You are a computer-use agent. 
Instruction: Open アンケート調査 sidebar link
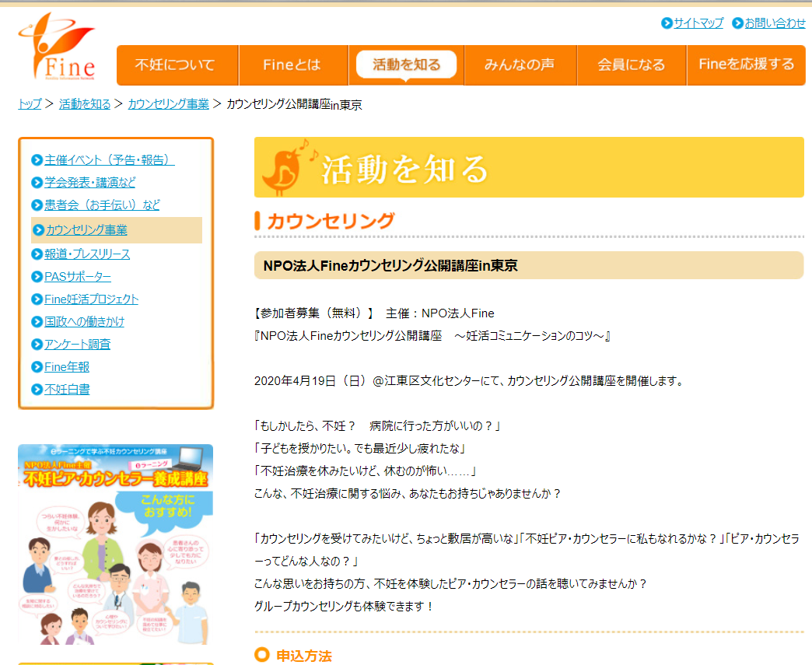pyautogui.click(x=77, y=345)
